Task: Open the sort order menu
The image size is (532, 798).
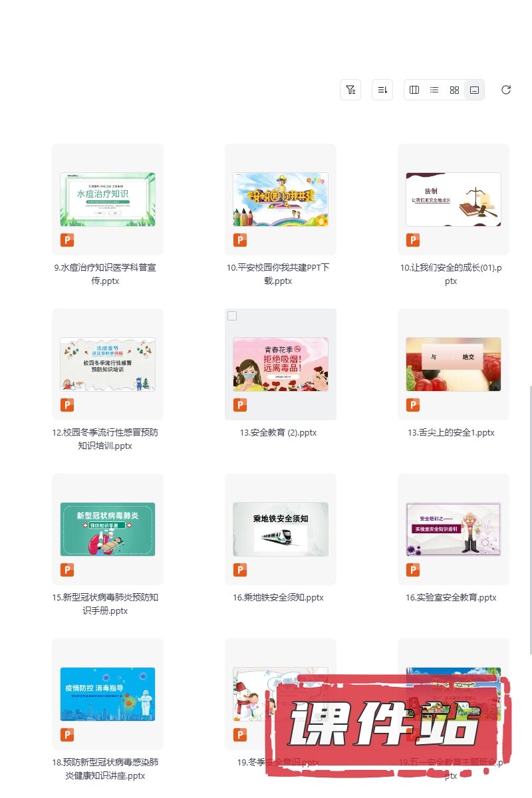Action: tap(382, 90)
